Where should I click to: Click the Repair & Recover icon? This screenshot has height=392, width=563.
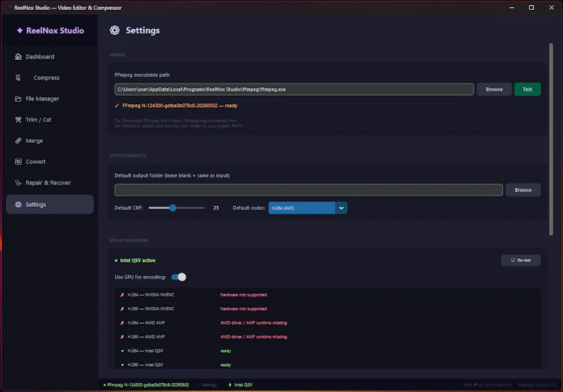click(18, 183)
